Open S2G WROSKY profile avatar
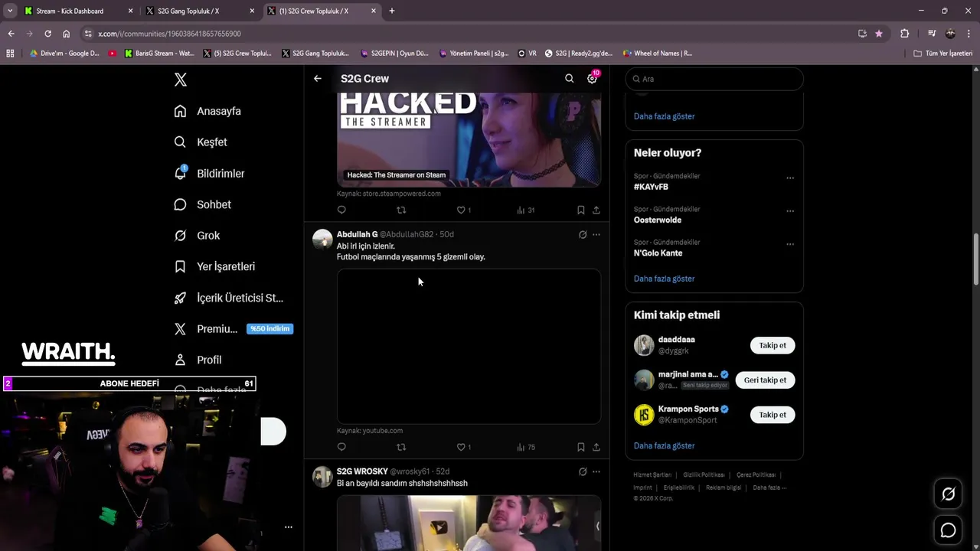This screenshot has height=551, width=980. pos(322,477)
